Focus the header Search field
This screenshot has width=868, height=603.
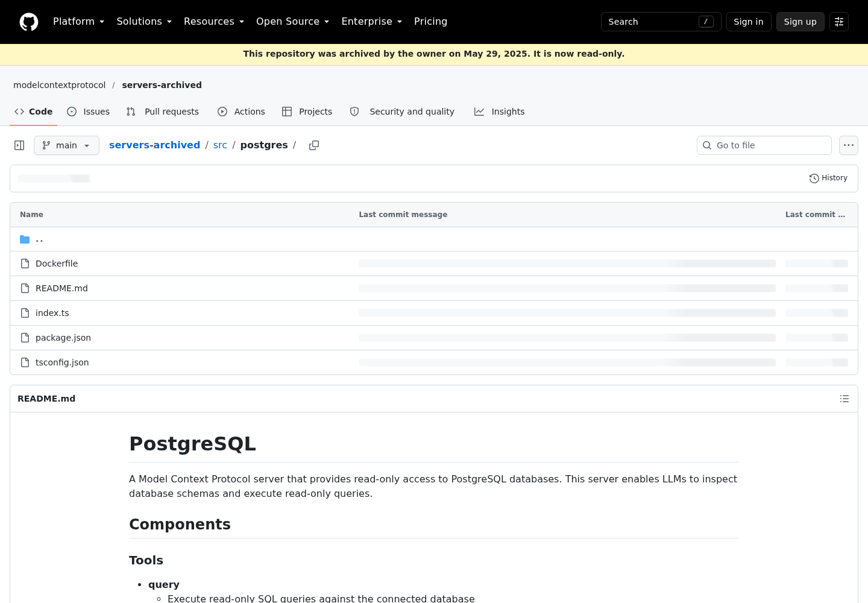(661, 22)
